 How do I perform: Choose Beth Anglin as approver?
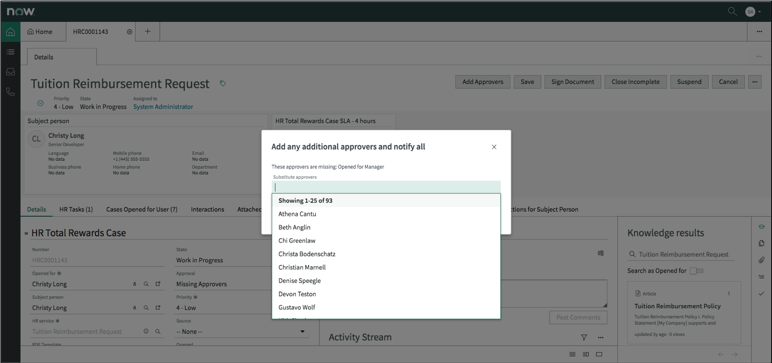pyautogui.click(x=386, y=228)
